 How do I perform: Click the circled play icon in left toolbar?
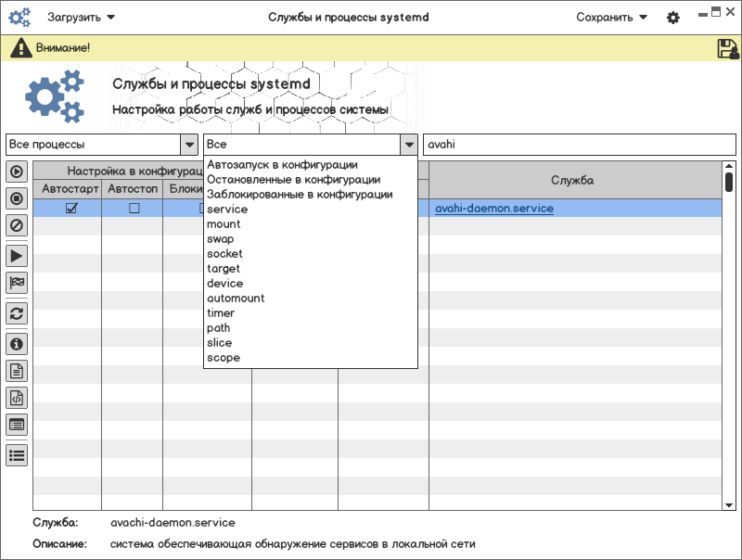17,172
